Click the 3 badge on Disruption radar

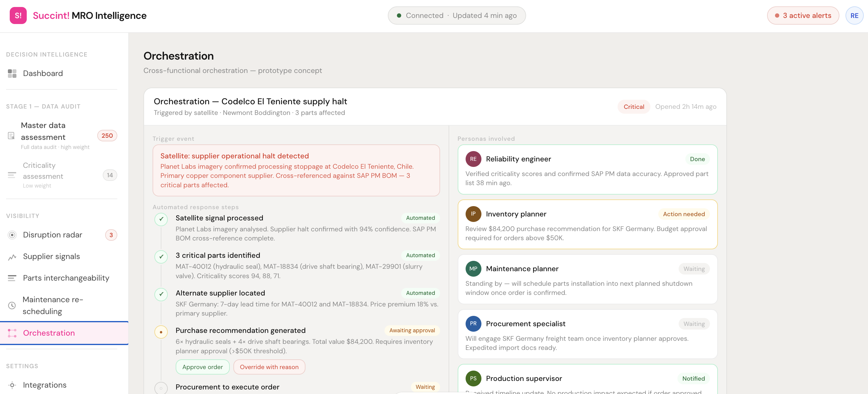pos(111,235)
